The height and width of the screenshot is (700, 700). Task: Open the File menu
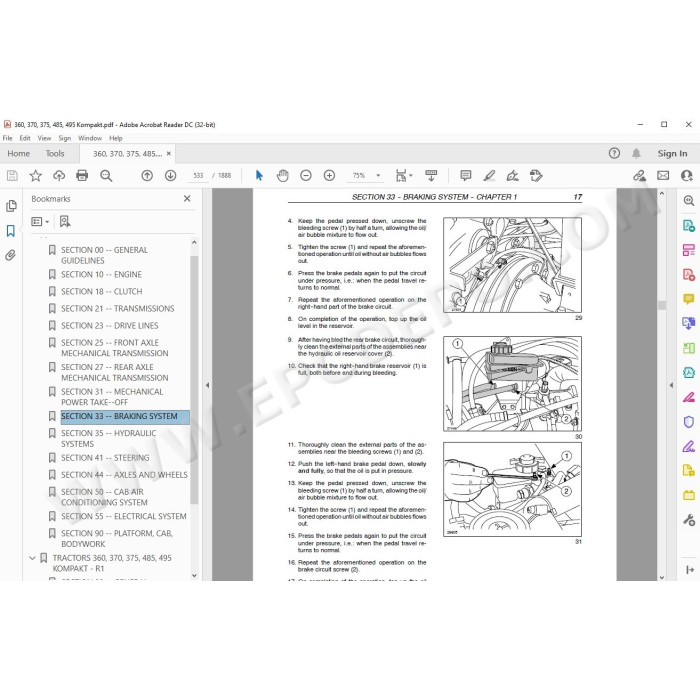8,138
